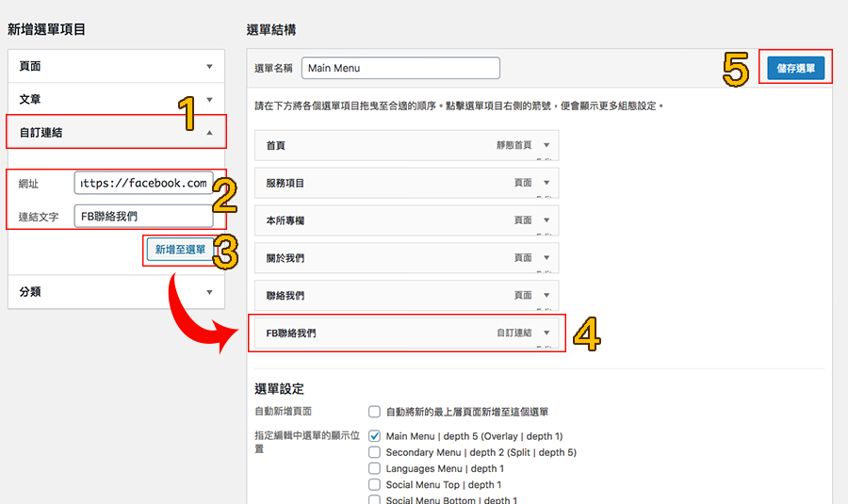Click the 新增至選單 button

[180, 250]
